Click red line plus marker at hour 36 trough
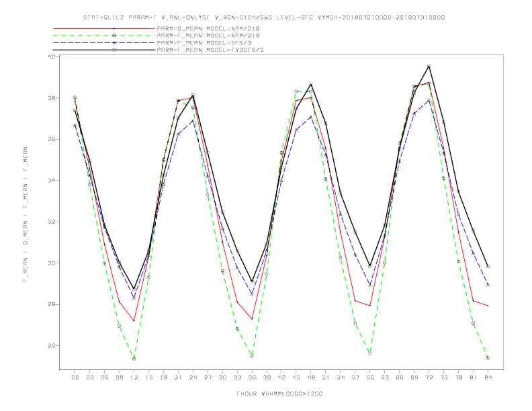 252,319
